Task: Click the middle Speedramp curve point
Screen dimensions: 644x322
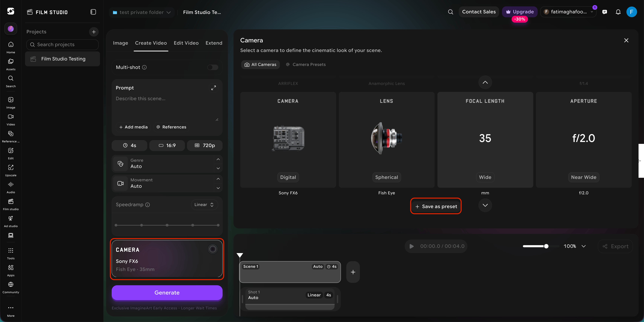Action: tap(167, 225)
